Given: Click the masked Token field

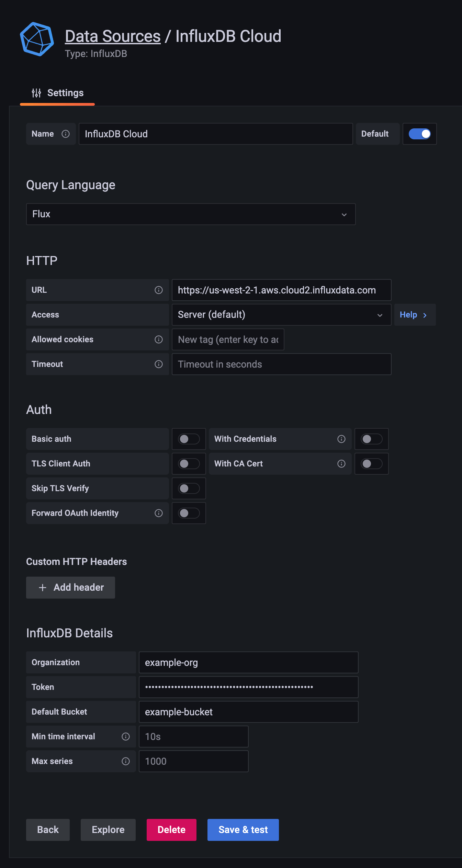Looking at the screenshot, I should tap(249, 687).
